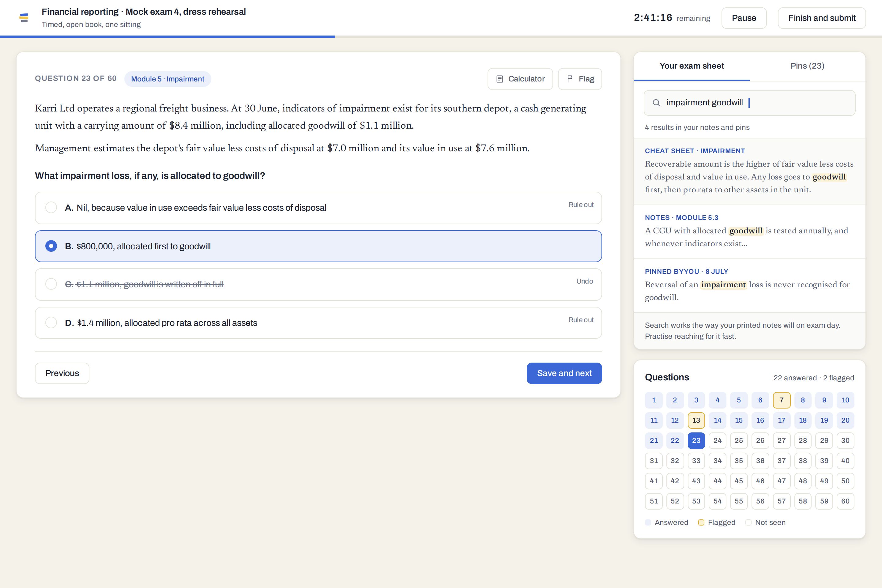882x588 pixels.
Task: Click the 2:41:16 remaining timer
Action: (x=672, y=18)
